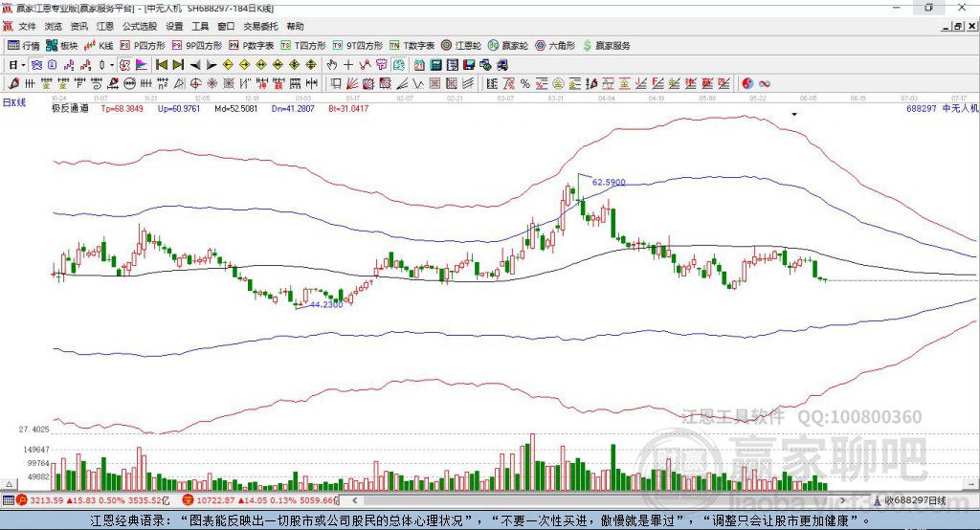The image size is (980, 530).
Task: Click the n² square tool icon
Action: (163, 83)
